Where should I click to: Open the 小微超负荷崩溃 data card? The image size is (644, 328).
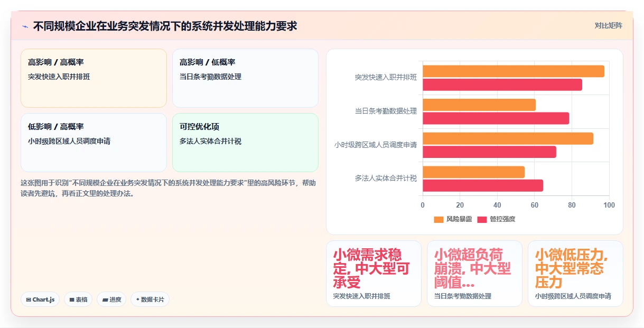tap(474, 274)
